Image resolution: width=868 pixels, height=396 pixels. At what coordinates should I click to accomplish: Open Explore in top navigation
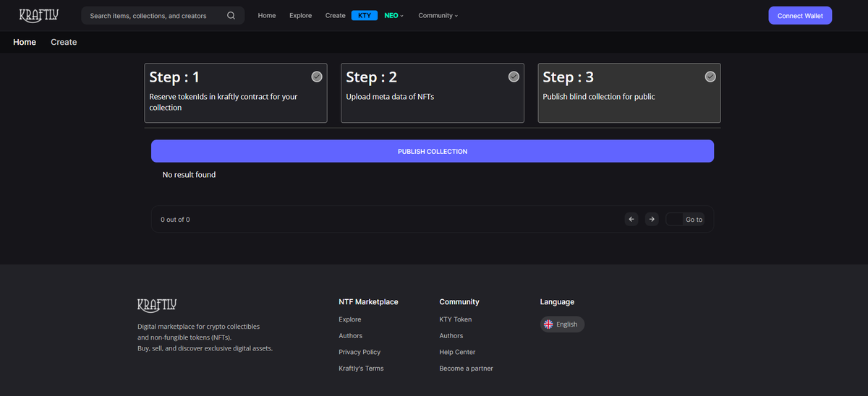pos(300,15)
